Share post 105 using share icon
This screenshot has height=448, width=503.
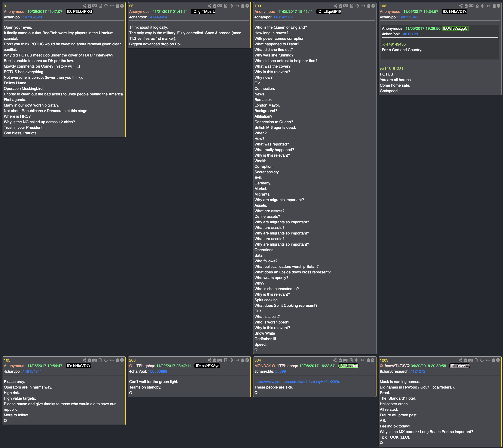84,360
